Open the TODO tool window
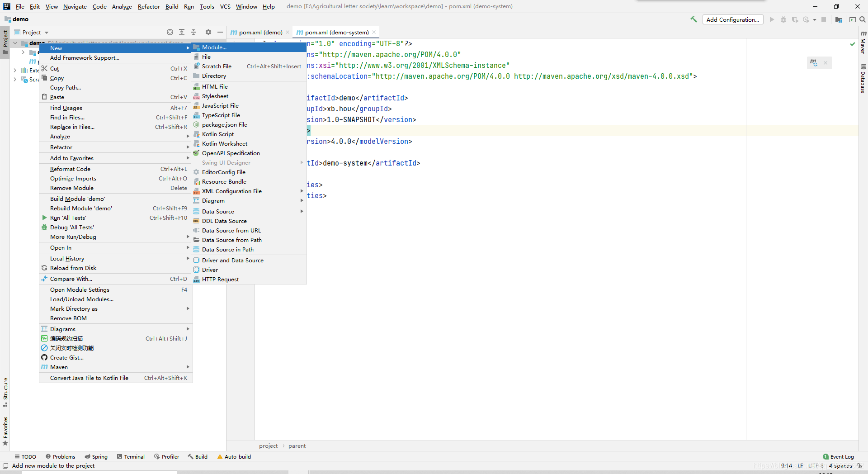 [25, 456]
